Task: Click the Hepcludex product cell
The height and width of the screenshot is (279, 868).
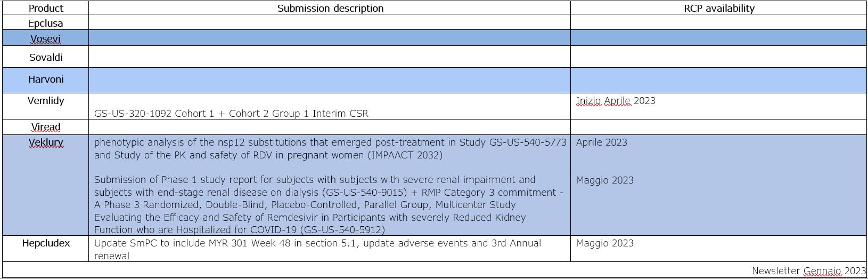Action: click(x=46, y=243)
